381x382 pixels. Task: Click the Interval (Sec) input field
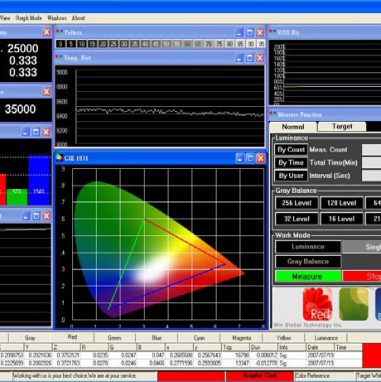[x=371, y=176]
